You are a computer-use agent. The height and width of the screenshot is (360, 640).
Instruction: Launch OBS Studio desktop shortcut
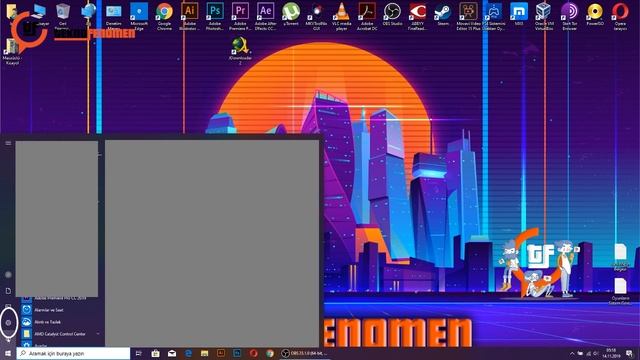(x=392, y=15)
